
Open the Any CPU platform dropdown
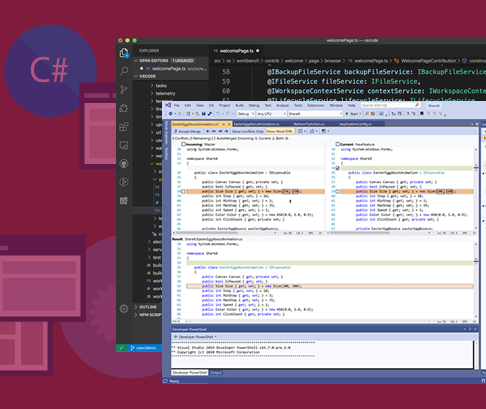click(x=271, y=114)
